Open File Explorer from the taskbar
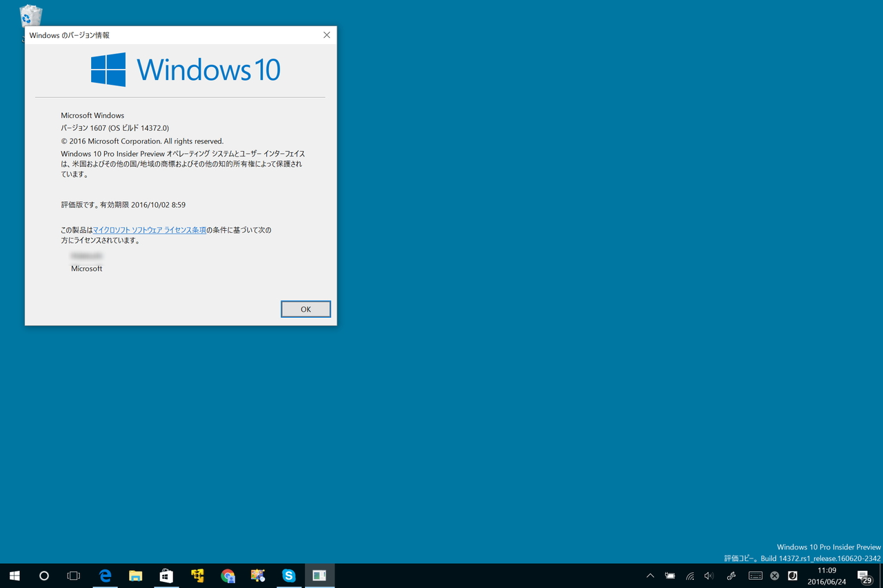 (136, 576)
